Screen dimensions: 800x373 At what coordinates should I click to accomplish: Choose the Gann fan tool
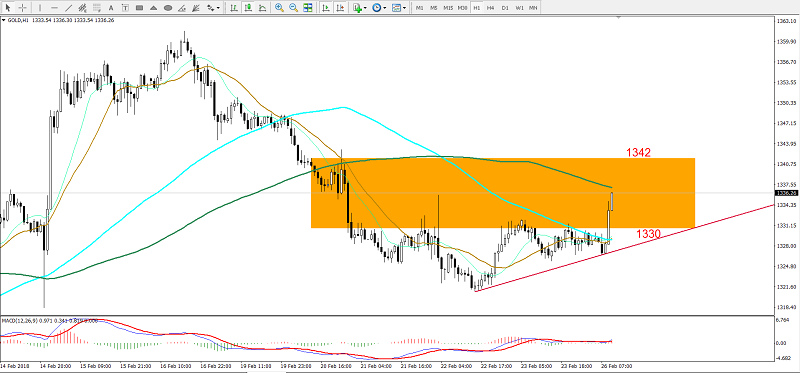tap(196, 8)
